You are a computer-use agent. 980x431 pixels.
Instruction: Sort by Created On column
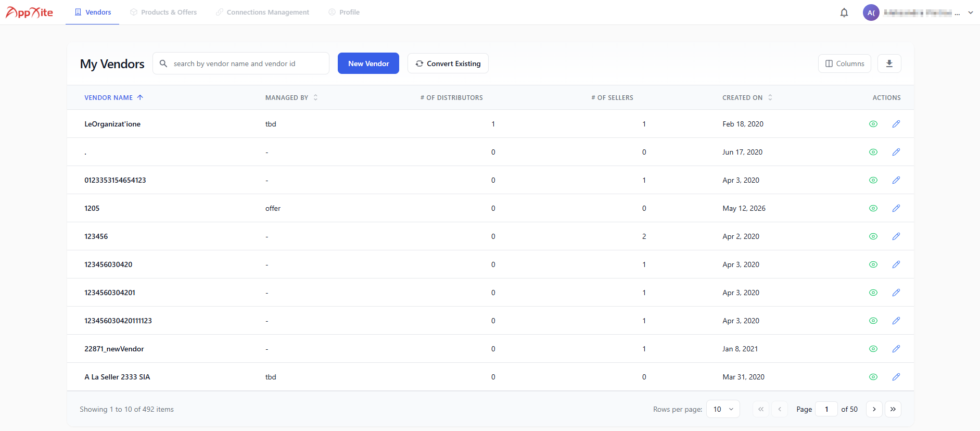click(747, 97)
